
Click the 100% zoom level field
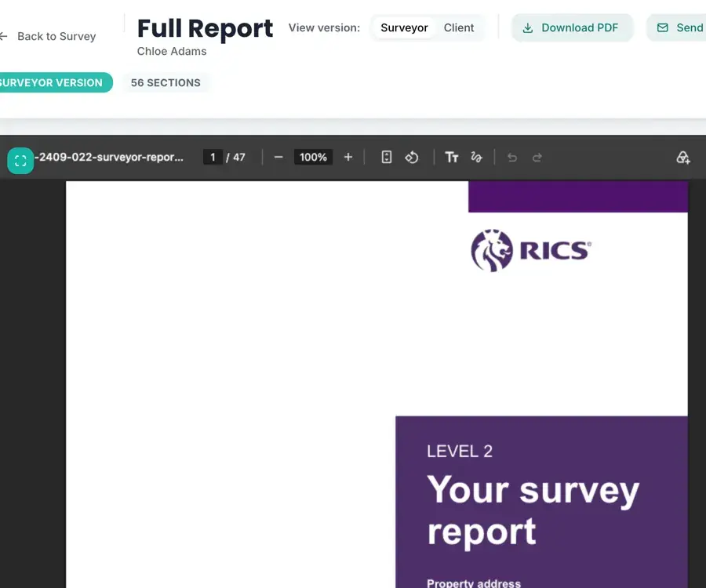tap(313, 157)
